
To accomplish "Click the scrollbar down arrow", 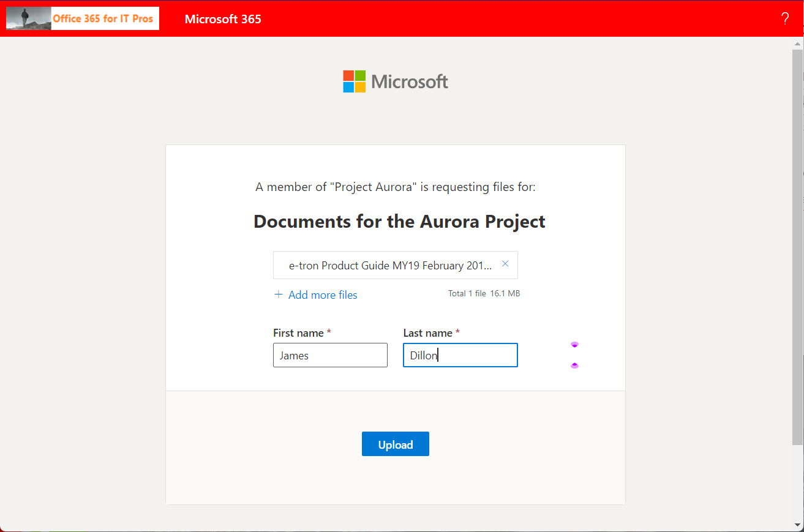I will [x=797, y=525].
